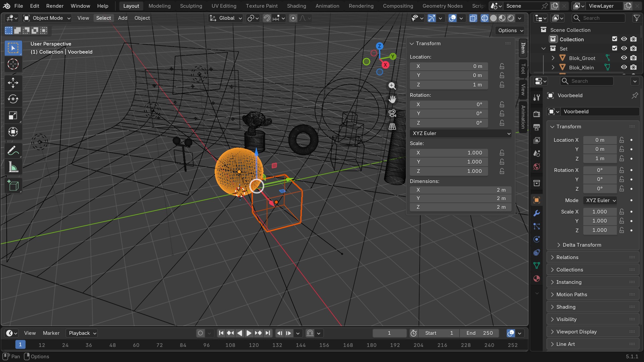Switch to the Shading workspace tab
The width and height of the screenshot is (644, 362).
pyautogui.click(x=296, y=6)
